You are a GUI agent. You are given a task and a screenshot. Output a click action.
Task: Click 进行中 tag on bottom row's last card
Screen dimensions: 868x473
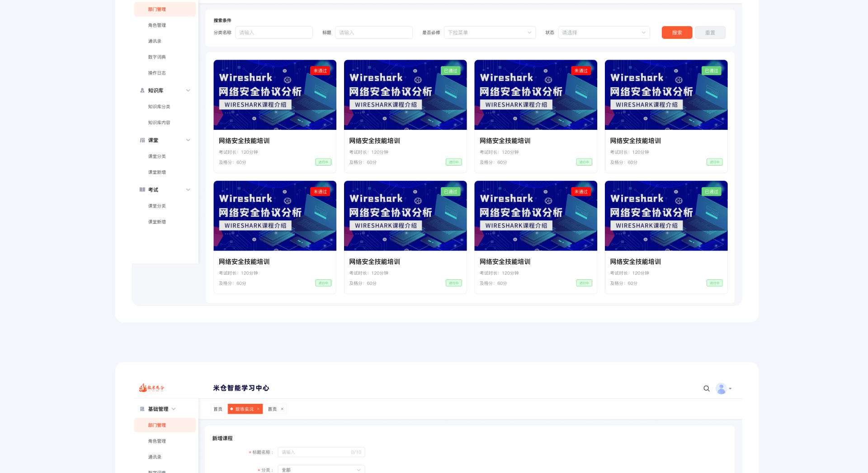coord(714,283)
